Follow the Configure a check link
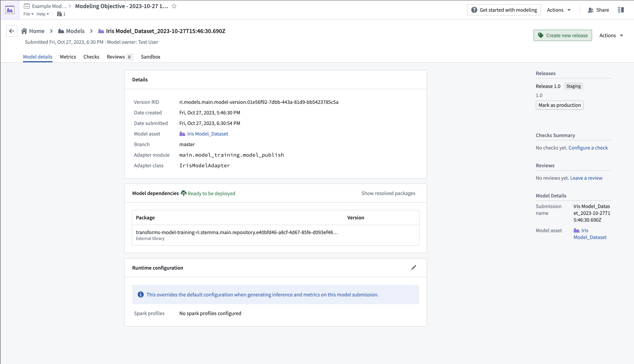The height and width of the screenshot is (364, 634). 588,148
